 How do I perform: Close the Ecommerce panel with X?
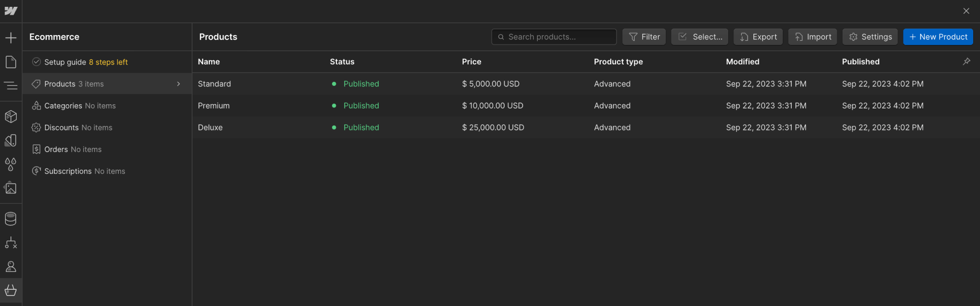tap(966, 11)
